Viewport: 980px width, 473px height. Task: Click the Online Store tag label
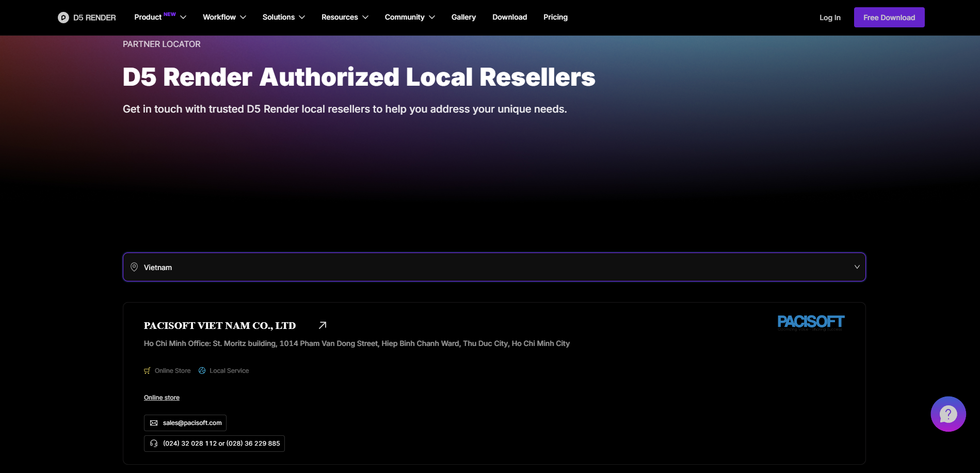point(172,371)
